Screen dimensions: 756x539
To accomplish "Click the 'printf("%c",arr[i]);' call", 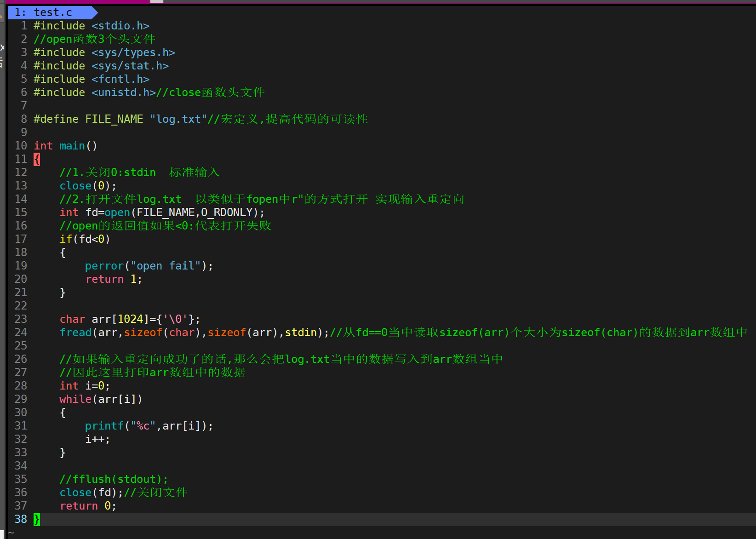I will coord(149,426).
